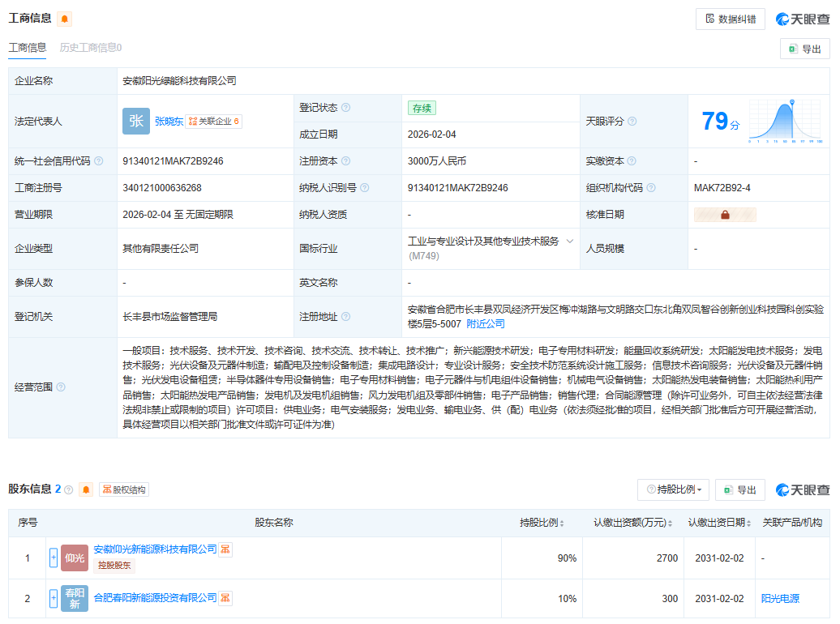
Task: Select the 工商信息 tab
Action: tap(28, 48)
